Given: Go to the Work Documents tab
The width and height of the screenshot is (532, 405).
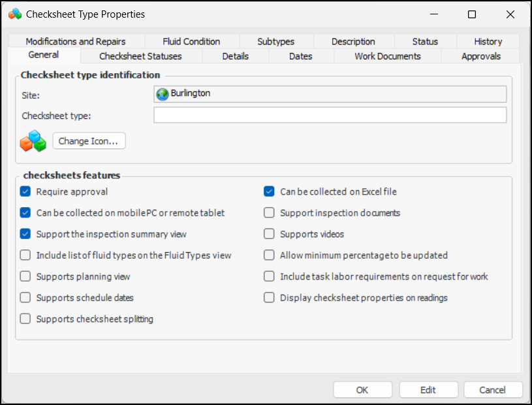Looking at the screenshot, I should point(387,56).
